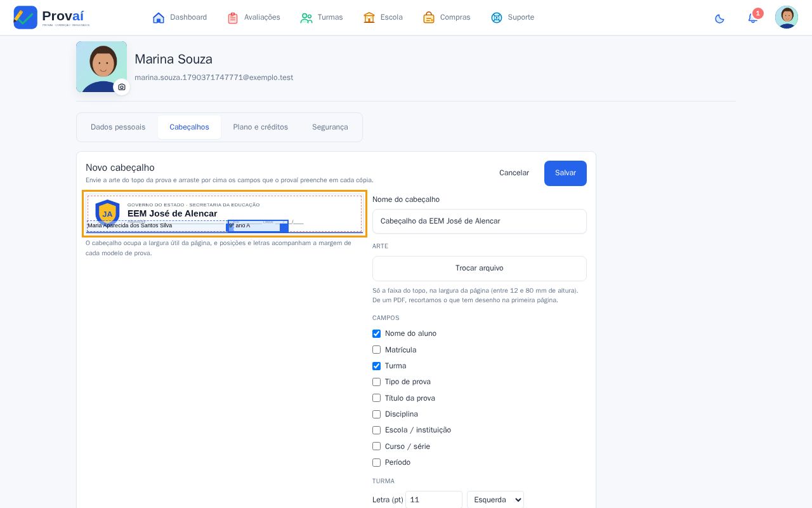Click the Compras shopping bag icon
This screenshot has height=508, width=812.
(429, 18)
